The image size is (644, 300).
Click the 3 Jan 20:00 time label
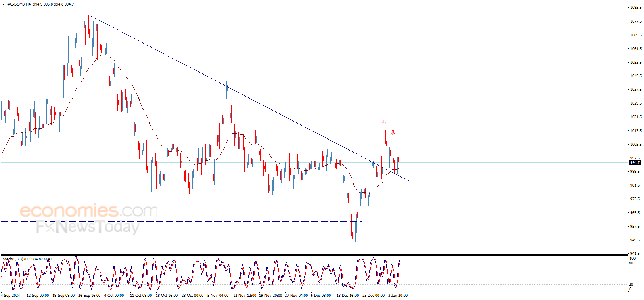click(x=398, y=296)
